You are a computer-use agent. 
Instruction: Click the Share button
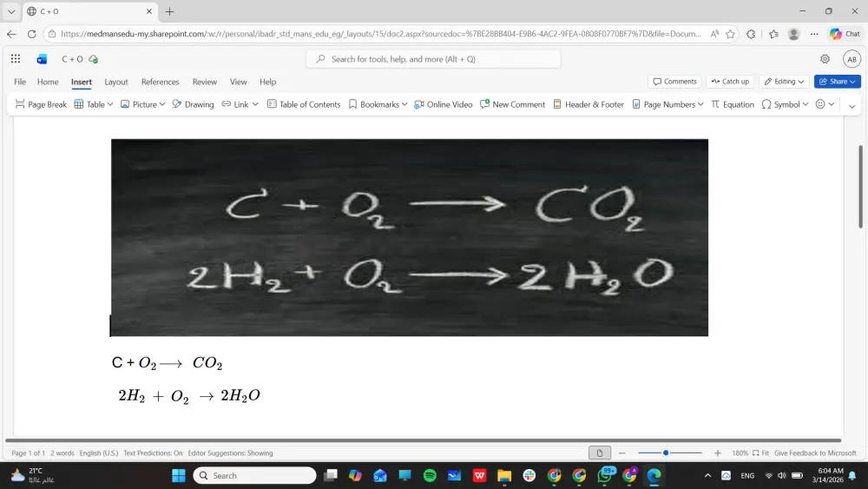pos(837,82)
